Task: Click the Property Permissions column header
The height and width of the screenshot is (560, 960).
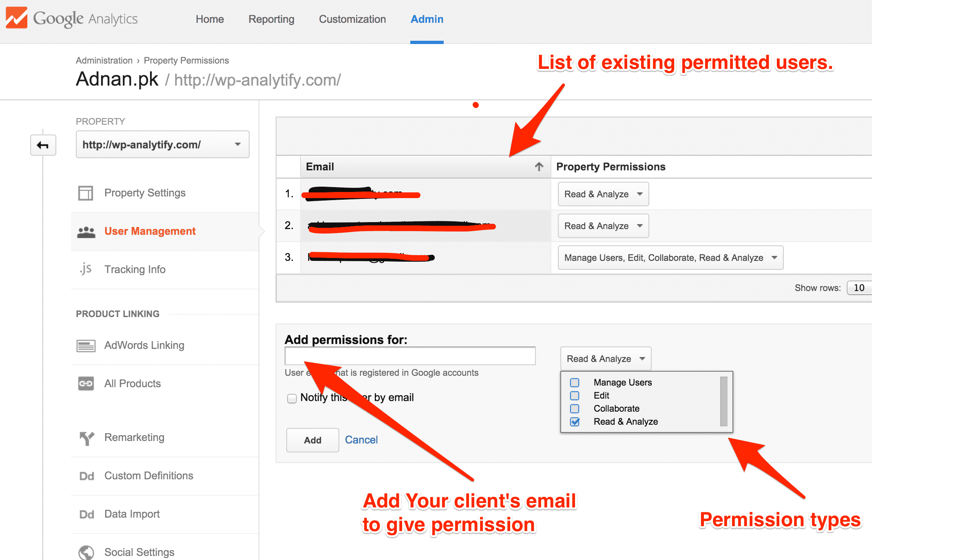Action: [611, 167]
